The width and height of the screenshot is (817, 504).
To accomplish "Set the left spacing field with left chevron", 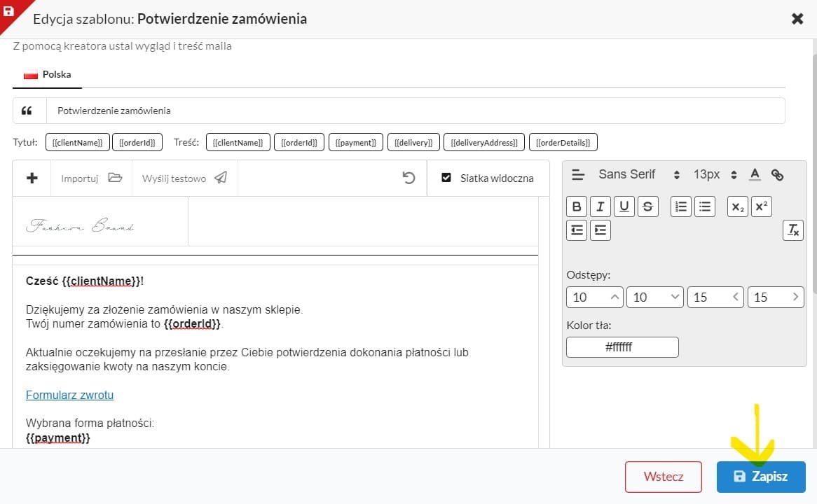I will 715,297.
